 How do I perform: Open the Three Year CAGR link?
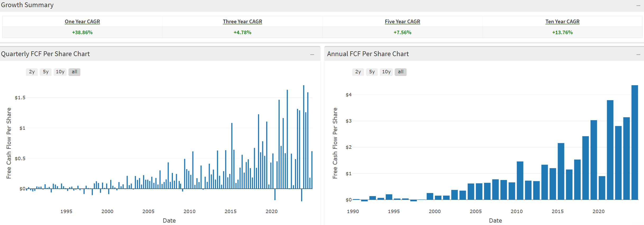pos(242,21)
